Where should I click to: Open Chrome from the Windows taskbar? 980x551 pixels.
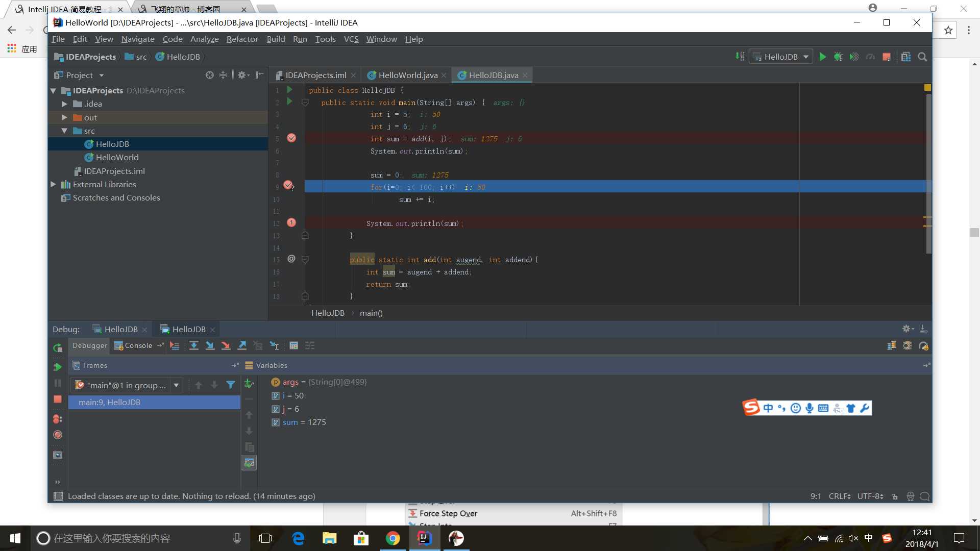[393, 538]
